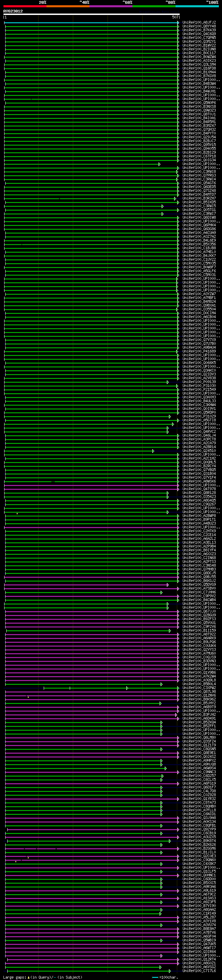Select the UniRef100_C3NS48 hit label
The width and height of the screenshot is (222, 980).
(x=199, y=565)
